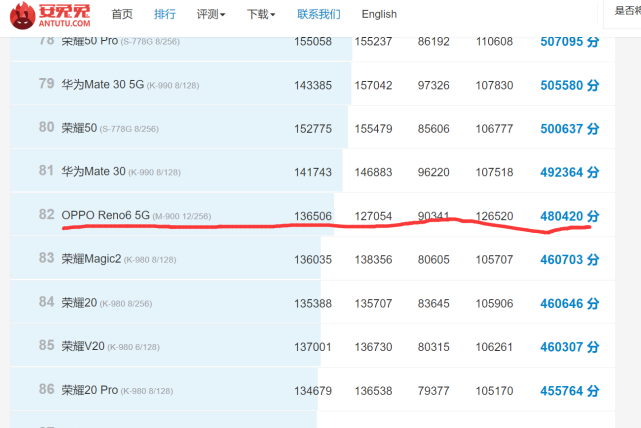Click CPU score 152775

pyautogui.click(x=313, y=129)
